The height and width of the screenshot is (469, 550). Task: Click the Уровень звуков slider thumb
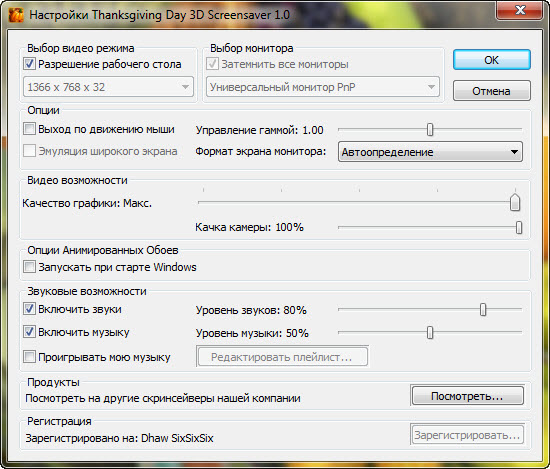tap(483, 309)
